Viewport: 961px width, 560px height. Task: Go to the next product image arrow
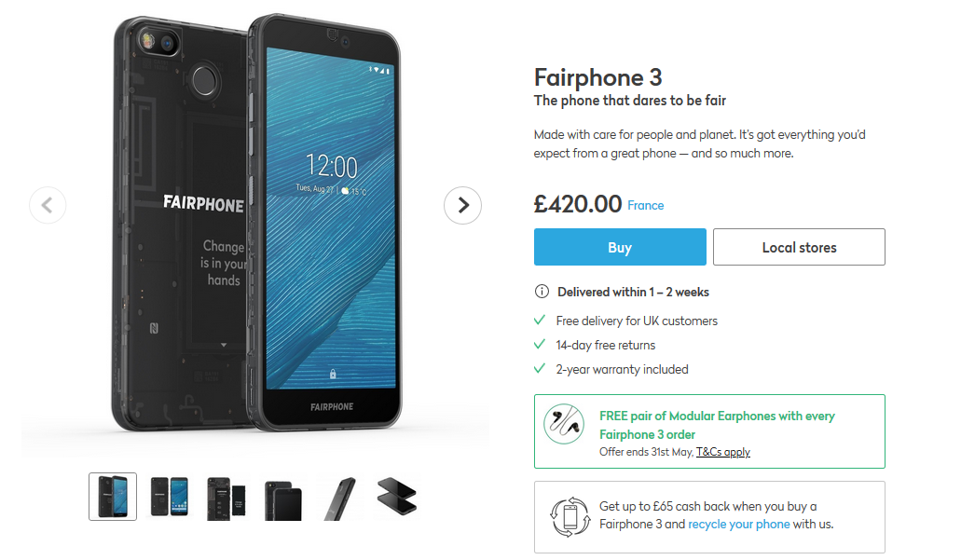click(462, 205)
